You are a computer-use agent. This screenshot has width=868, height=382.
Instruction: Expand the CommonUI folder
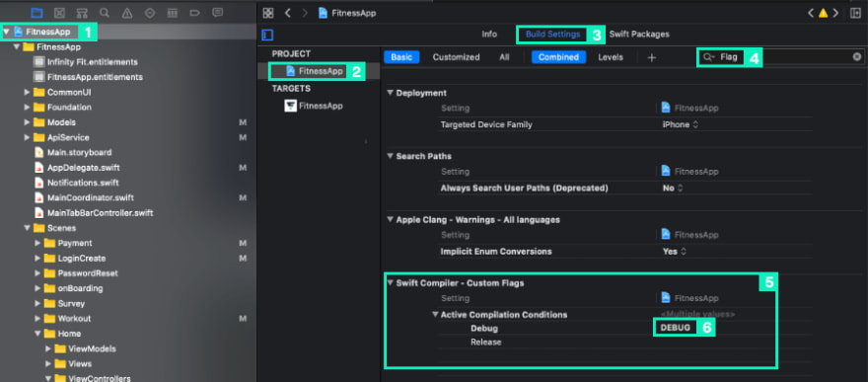click(x=28, y=92)
